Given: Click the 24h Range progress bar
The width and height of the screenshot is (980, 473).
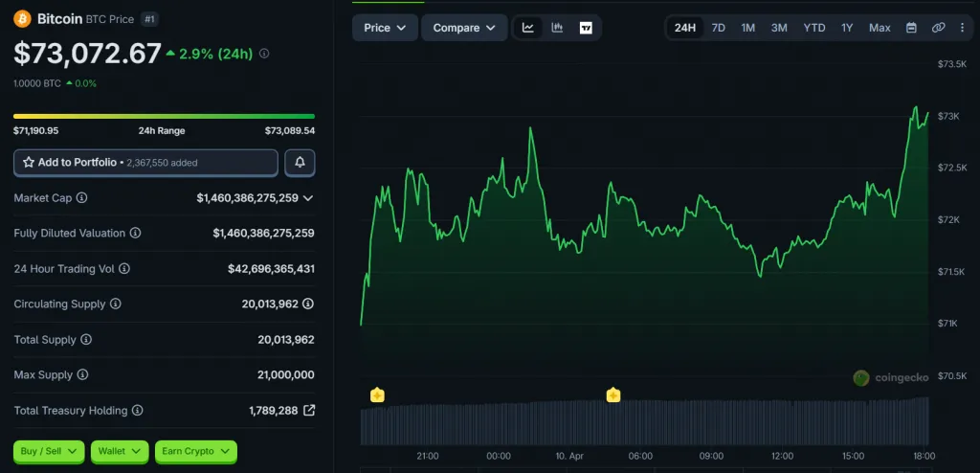Looking at the screenshot, I should (x=164, y=117).
